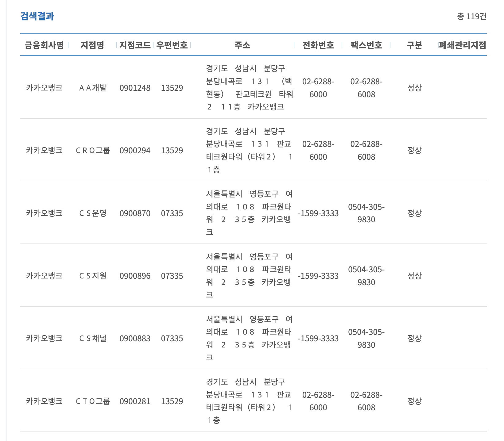
Task: Click the 팩스번호 column header
Action: pyautogui.click(x=366, y=45)
